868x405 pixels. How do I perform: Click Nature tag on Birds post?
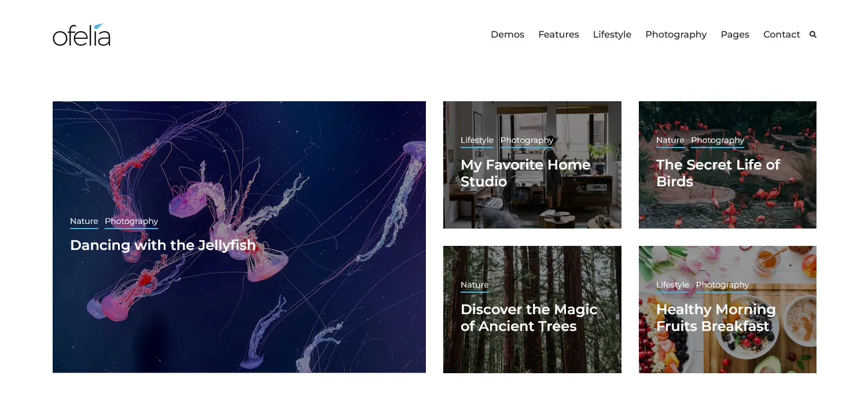point(670,141)
